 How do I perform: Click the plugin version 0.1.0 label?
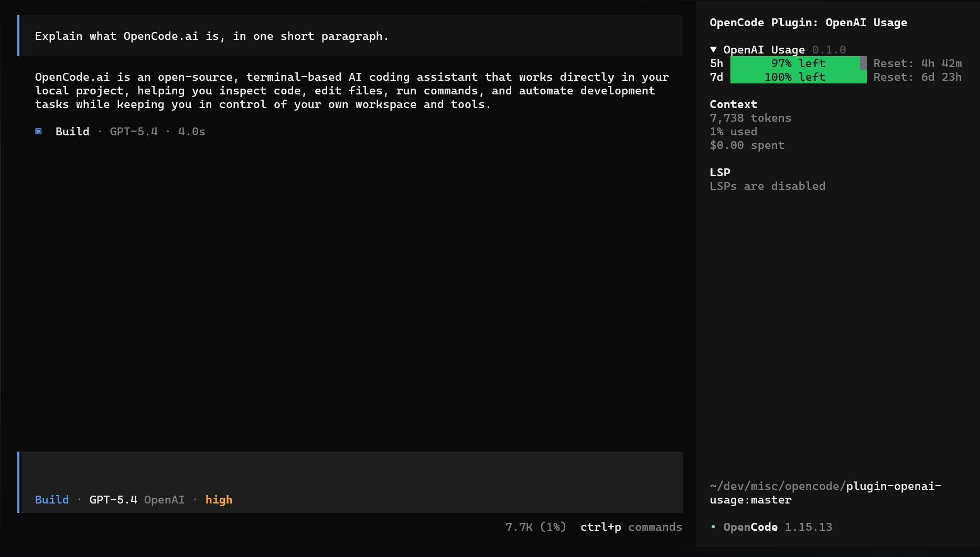click(828, 49)
